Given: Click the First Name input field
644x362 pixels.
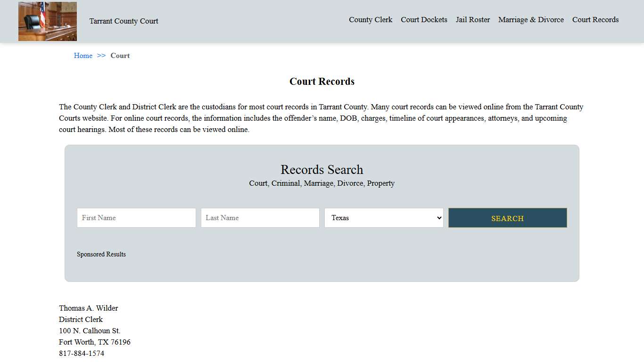Looking at the screenshot, I should pos(136,218).
